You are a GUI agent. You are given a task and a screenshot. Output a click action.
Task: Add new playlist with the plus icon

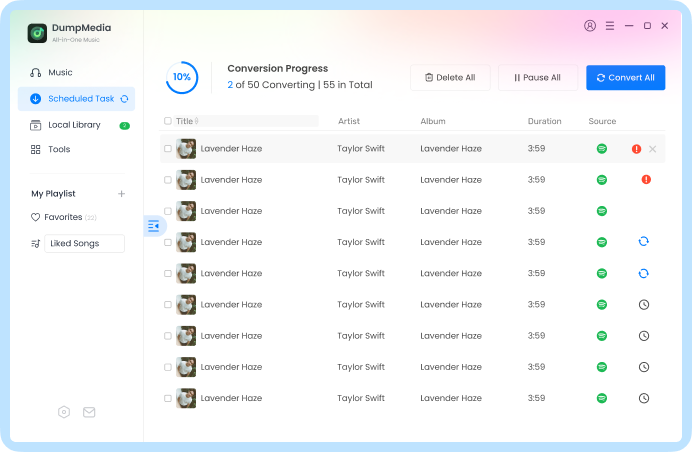[121, 194]
